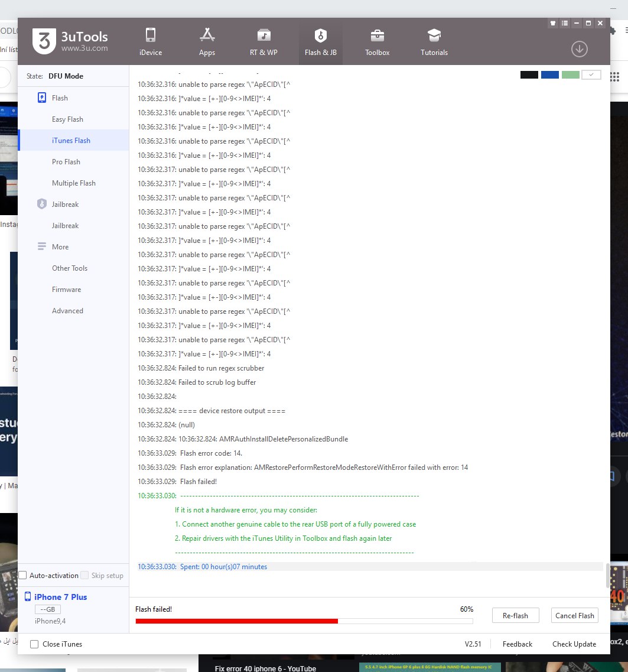Go to the Tutorials section
Viewport: 628px width, 672px height.
click(x=434, y=41)
